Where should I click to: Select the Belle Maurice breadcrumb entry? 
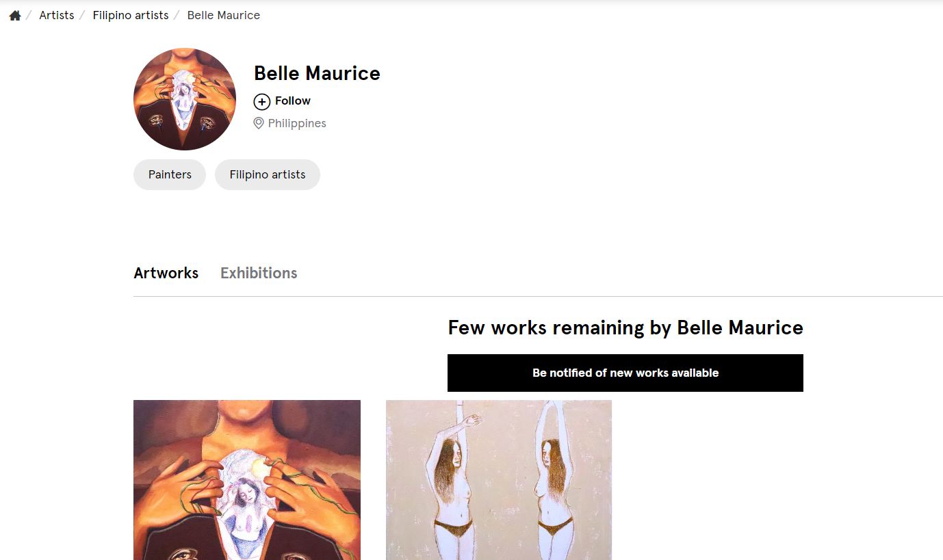click(x=223, y=14)
